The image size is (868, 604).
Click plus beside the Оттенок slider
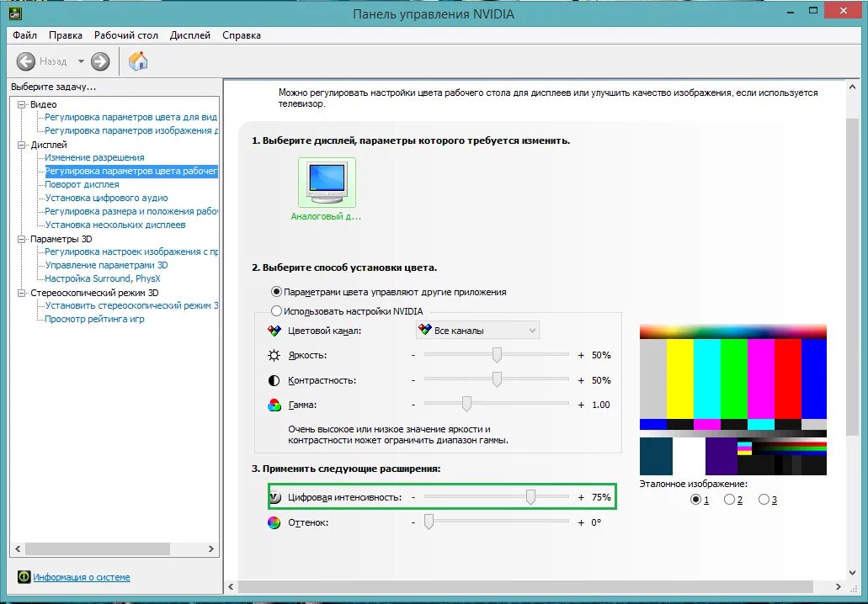tap(581, 522)
